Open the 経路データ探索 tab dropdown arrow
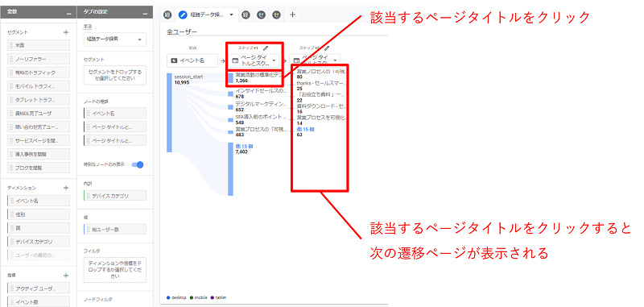The width and height of the screenshot is (644, 307). (x=231, y=15)
